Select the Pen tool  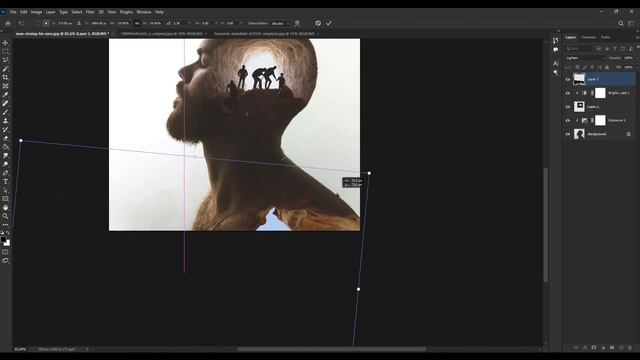[5, 173]
